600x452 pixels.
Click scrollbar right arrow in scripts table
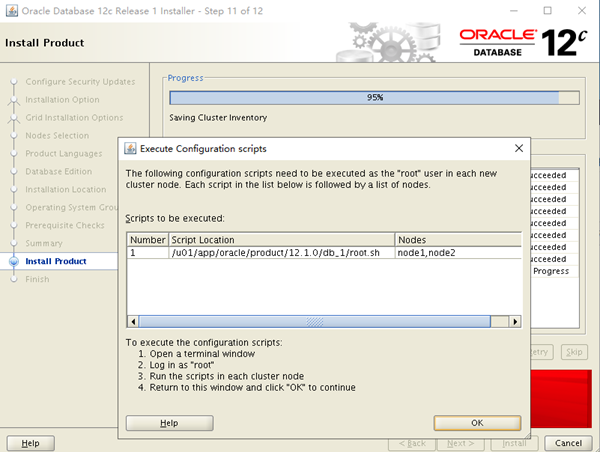515,321
